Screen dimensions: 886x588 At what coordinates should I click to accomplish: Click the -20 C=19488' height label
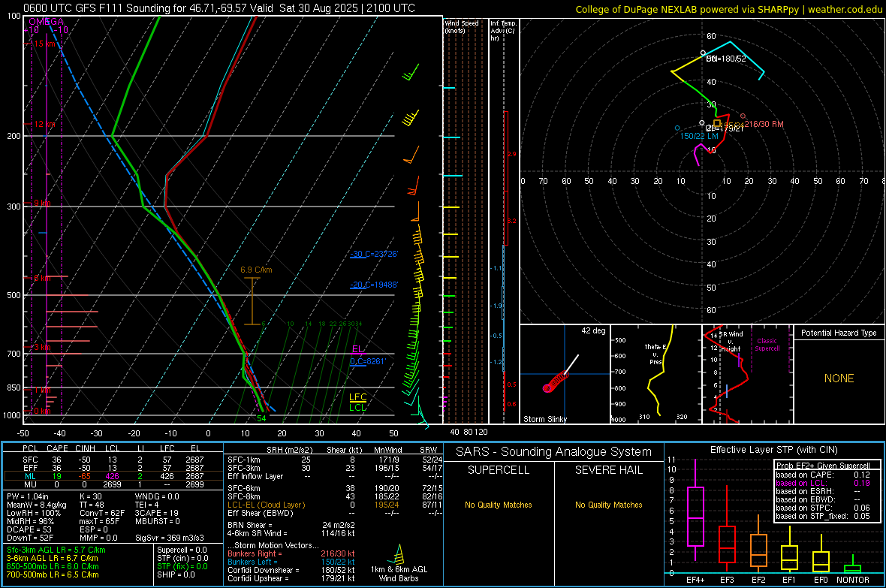(x=373, y=285)
